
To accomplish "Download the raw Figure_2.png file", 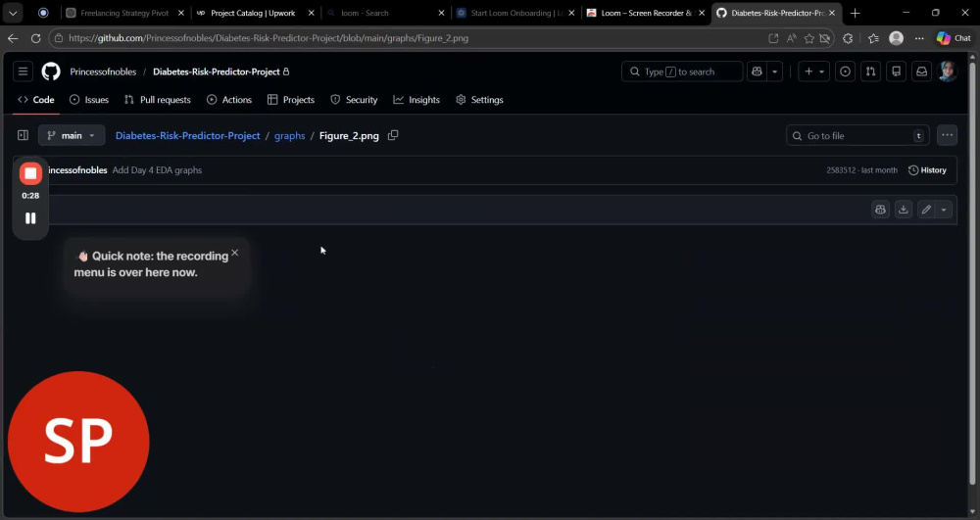I will [904, 210].
